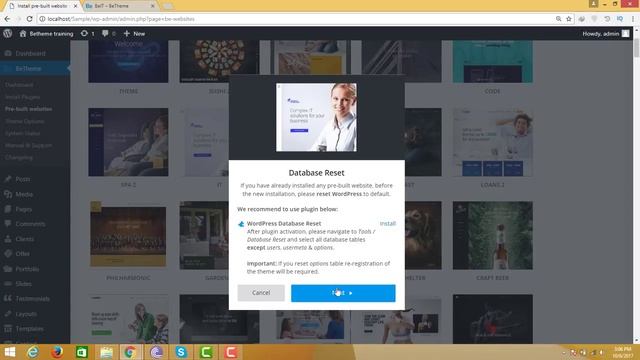Viewport: 640px width, 360px height.
Task: Open Skype from the taskbar
Action: (x=181, y=352)
